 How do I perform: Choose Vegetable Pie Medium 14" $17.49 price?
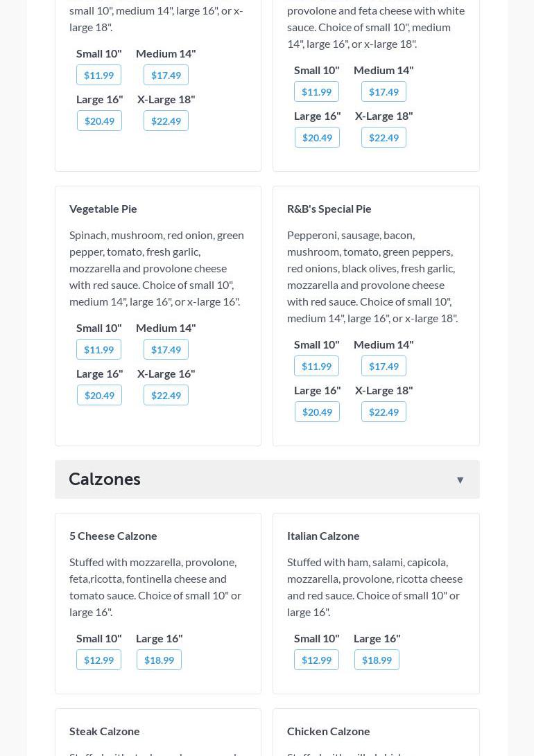(x=166, y=349)
